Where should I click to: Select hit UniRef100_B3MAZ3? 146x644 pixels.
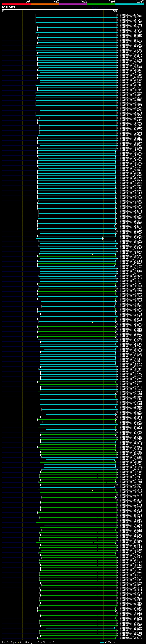[x=131, y=243]
